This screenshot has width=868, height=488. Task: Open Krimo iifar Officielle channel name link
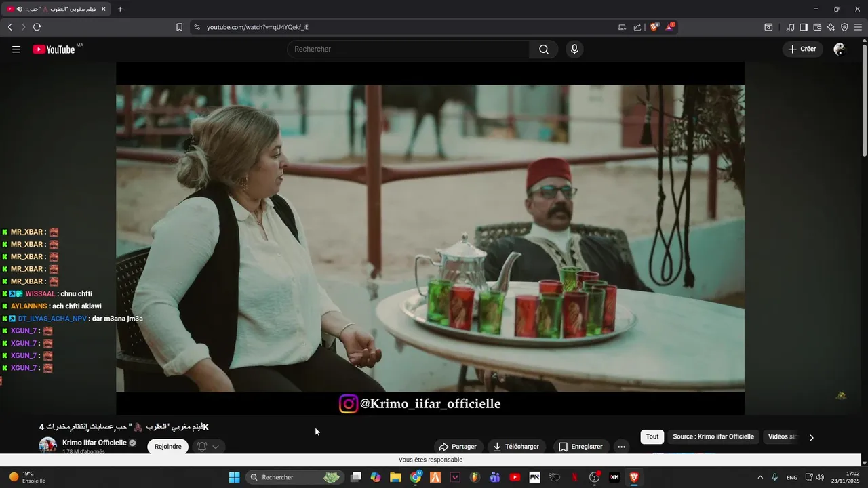(94, 443)
